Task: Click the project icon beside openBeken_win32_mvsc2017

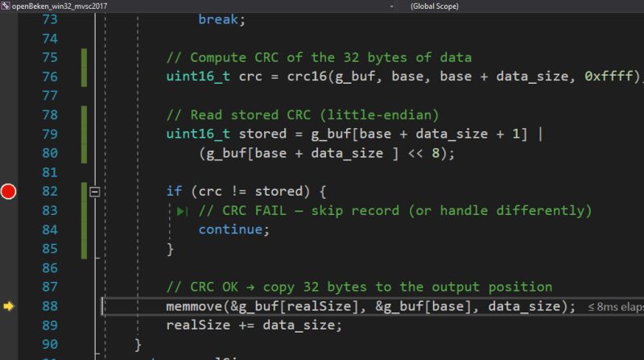Action: point(6,6)
